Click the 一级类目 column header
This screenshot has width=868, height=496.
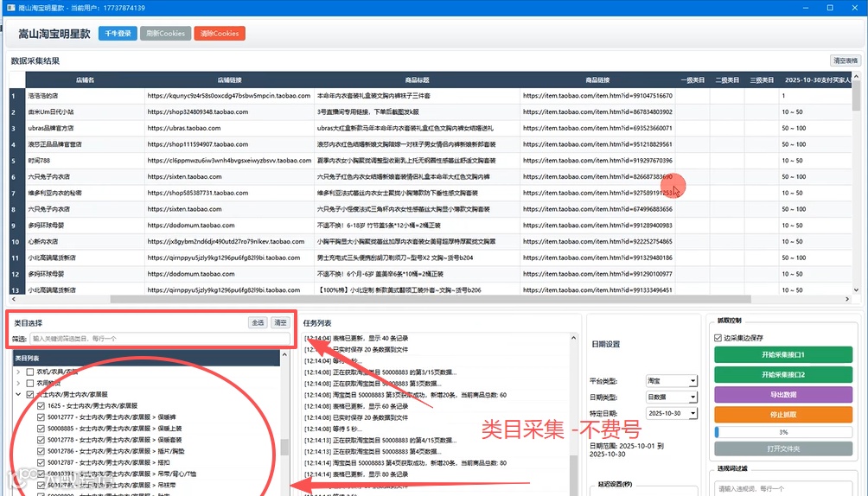coord(692,79)
